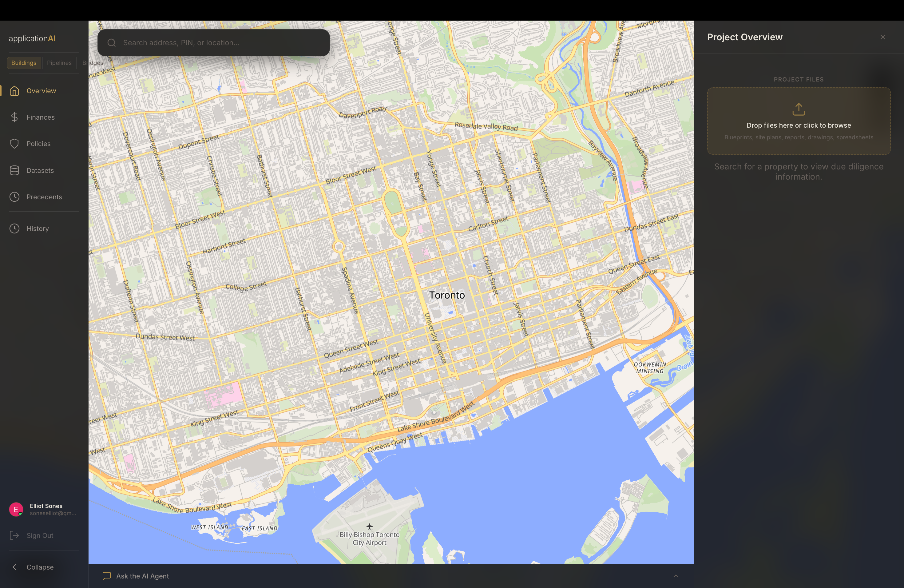The image size is (904, 588).
Task: Select the Bridges tab
Action: pos(84,63)
